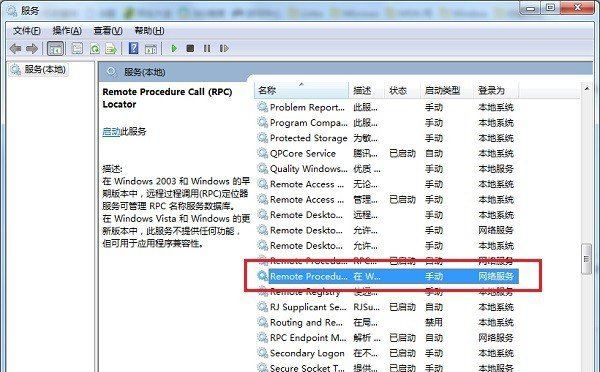Image resolution: width=600 pixels, height=372 pixels.
Task: Click the Start Service play icon
Action: coord(174,49)
